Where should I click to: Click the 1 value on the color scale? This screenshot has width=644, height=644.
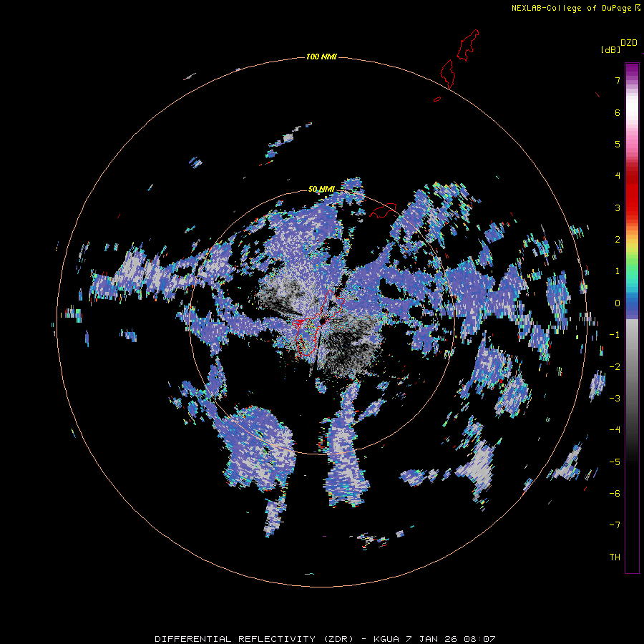click(618, 271)
